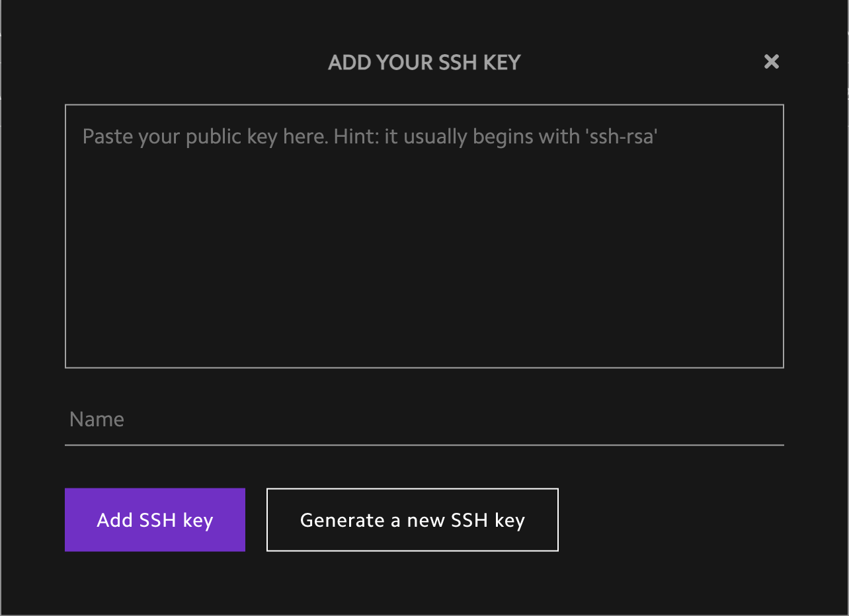This screenshot has width=849, height=616.
Task: Click the Name label text
Action: point(96,419)
